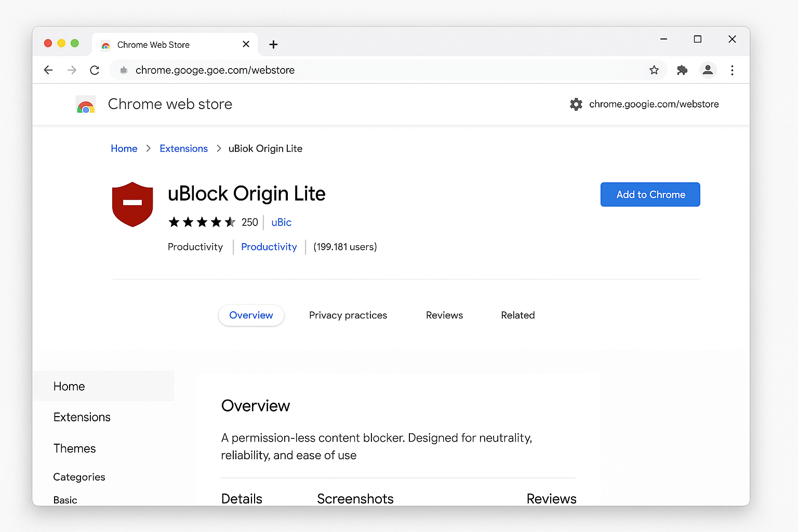The height and width of the screenshot is (532, 798).
Task: Click the uBiok Origin Lite breadcrumb text
Action: click(x=265, y=149)
